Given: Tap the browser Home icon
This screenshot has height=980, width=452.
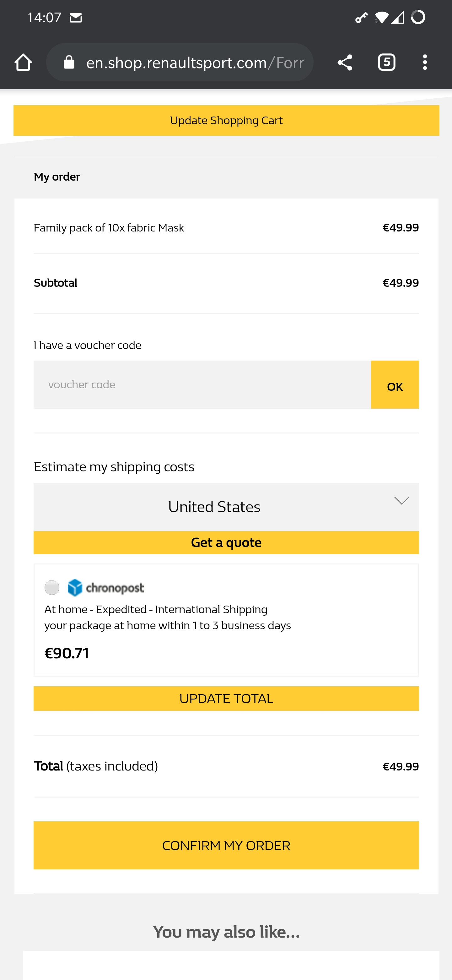Looking at the screenshot, I should click(23, 63).
